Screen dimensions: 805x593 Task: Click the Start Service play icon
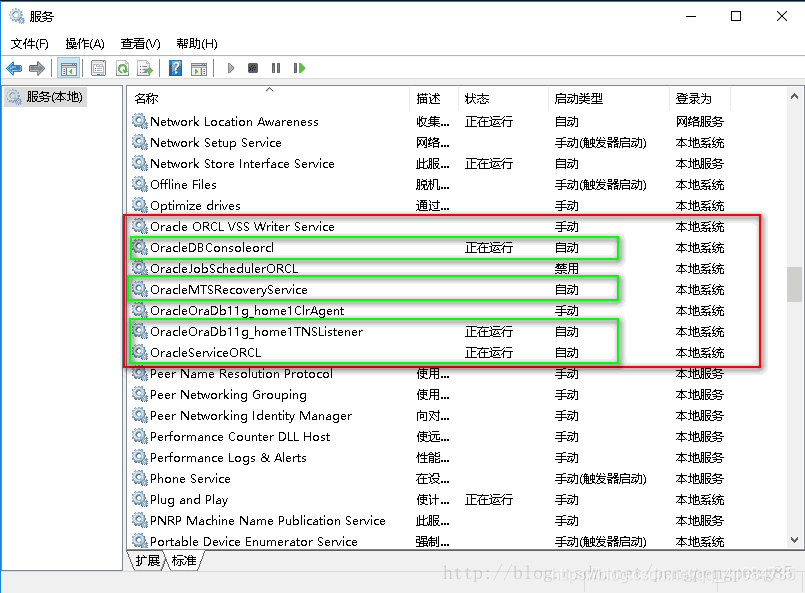click(x=231, y=68)
